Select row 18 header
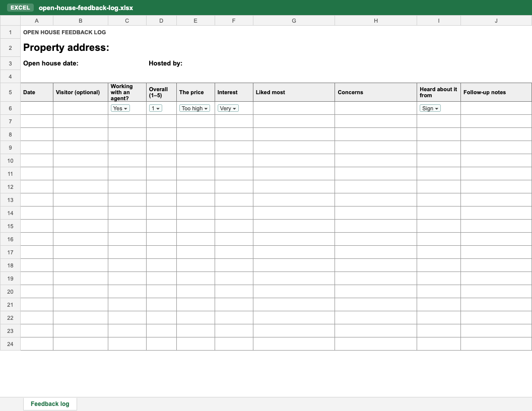This screenshot has height=411, width=532. coord(10,265)
